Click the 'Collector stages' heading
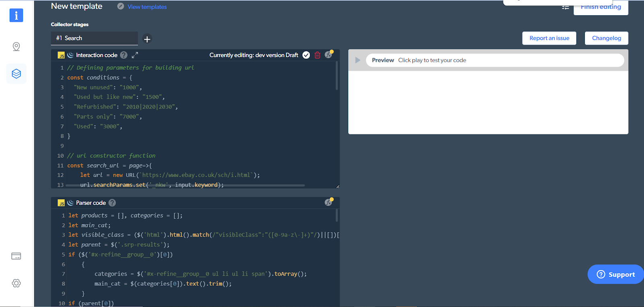The image size is (644, 307). [70, 25]
